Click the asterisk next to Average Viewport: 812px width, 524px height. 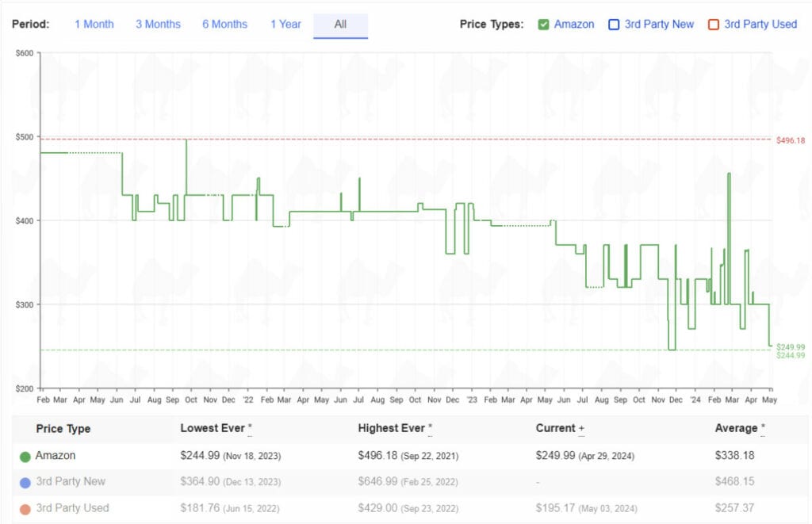point(763,429)
